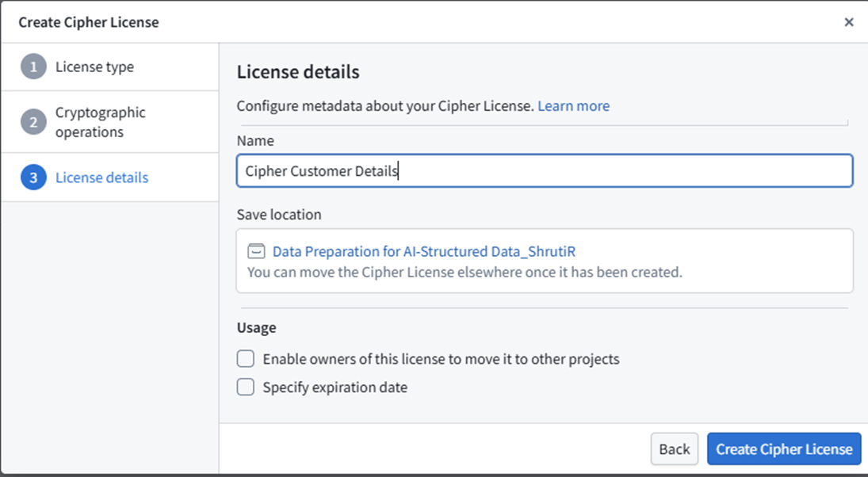The width and height of the screenshot is (868, 477).
Task: Click the project folder icon under Save location
Action: point(256,252)
